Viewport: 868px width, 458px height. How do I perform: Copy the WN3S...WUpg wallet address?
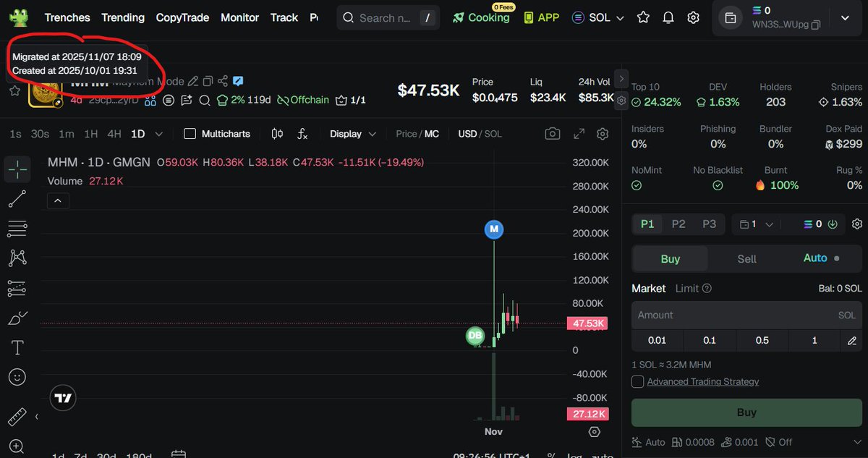click(816, 25)
